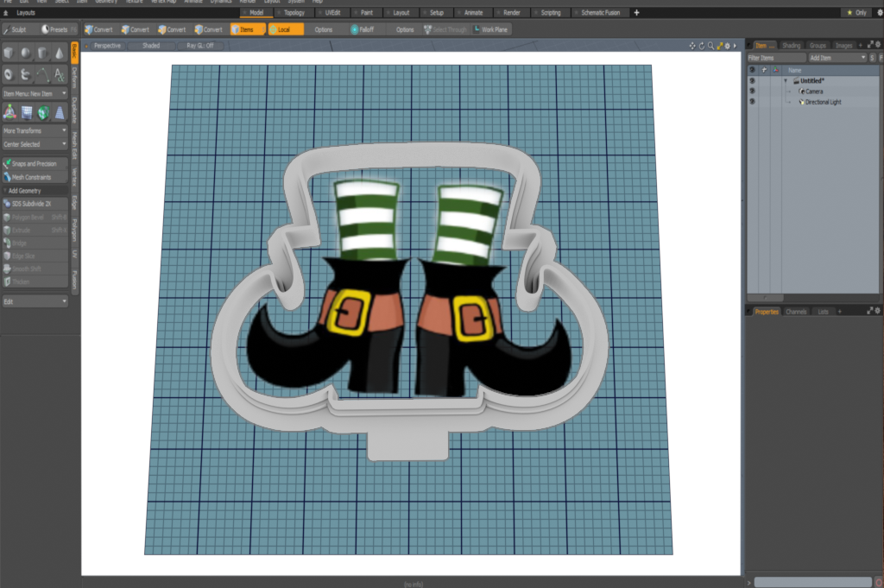This screenshot has height=588, width=884.
Task: Switch to the Topology layout tab
Action: pyautogui.click(x=294, y=12)
